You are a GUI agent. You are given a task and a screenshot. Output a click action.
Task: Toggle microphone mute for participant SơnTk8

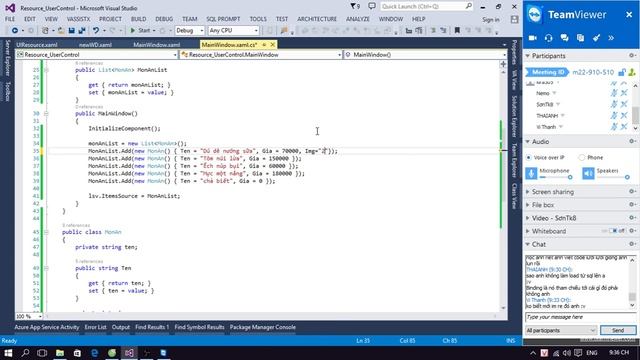[614, 104]
